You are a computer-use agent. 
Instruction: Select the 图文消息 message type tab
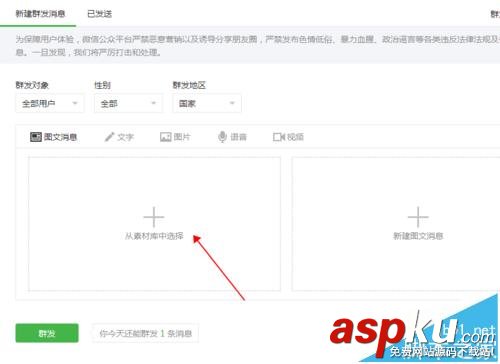tap(54, 137)
